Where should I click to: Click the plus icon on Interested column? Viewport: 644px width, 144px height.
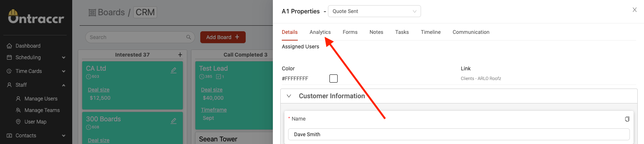click(180, 55)
